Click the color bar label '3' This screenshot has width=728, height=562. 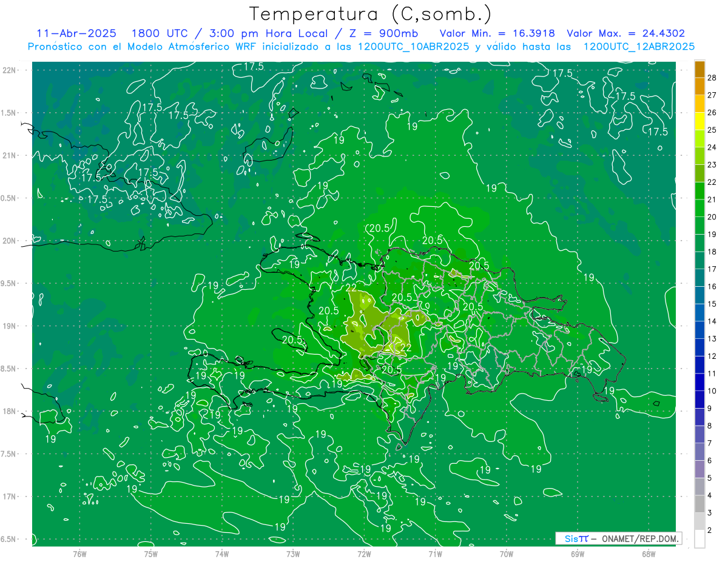pos(710,513)
